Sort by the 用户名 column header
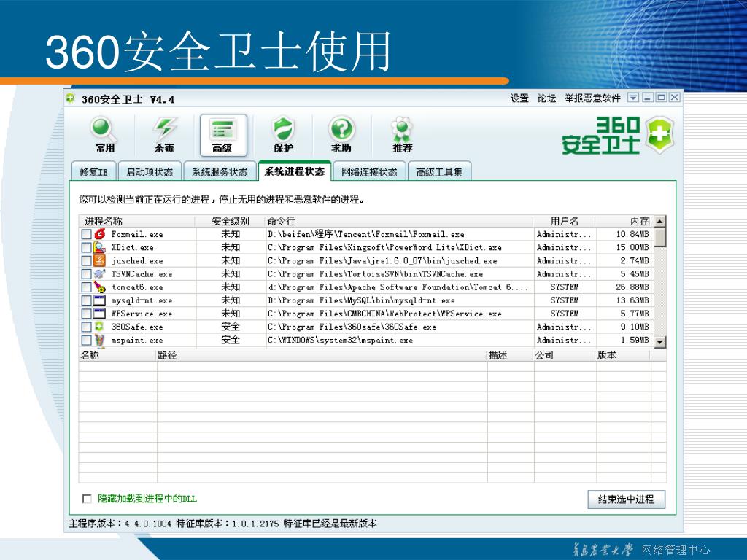Image resolution: width=747 pixels, height=560 pixels. pos(564,221)
